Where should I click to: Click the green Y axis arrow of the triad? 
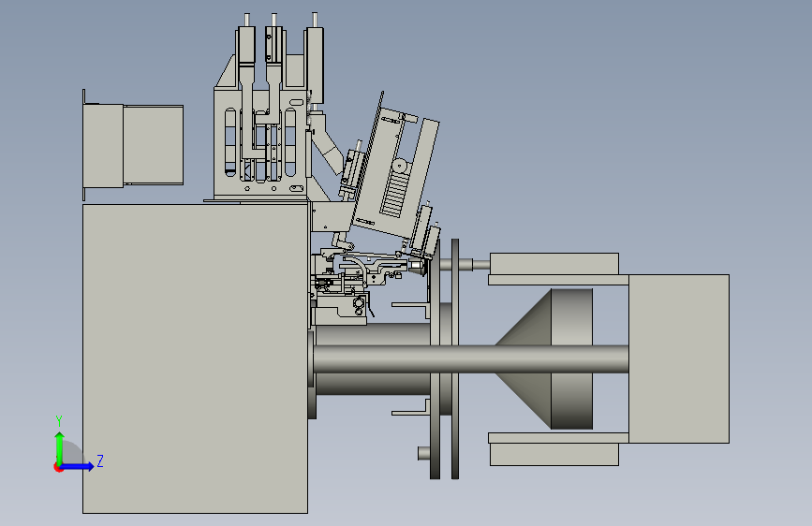tap(60, 448)
